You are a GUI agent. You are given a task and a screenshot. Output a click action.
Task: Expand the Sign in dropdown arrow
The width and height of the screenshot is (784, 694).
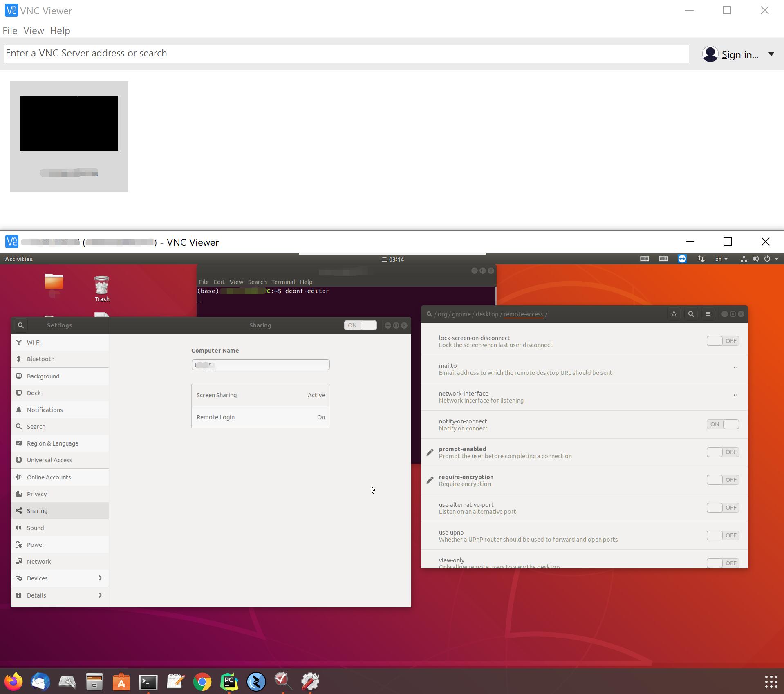771,54
